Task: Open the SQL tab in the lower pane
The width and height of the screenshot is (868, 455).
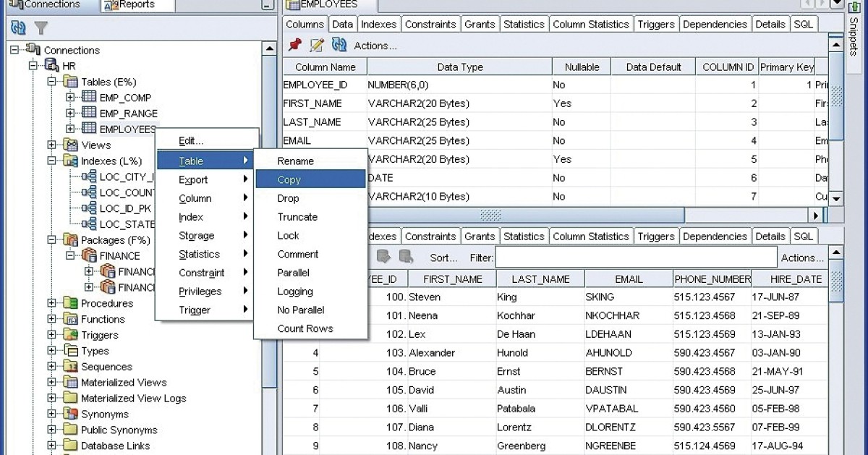Action: [x=804, y=236]
